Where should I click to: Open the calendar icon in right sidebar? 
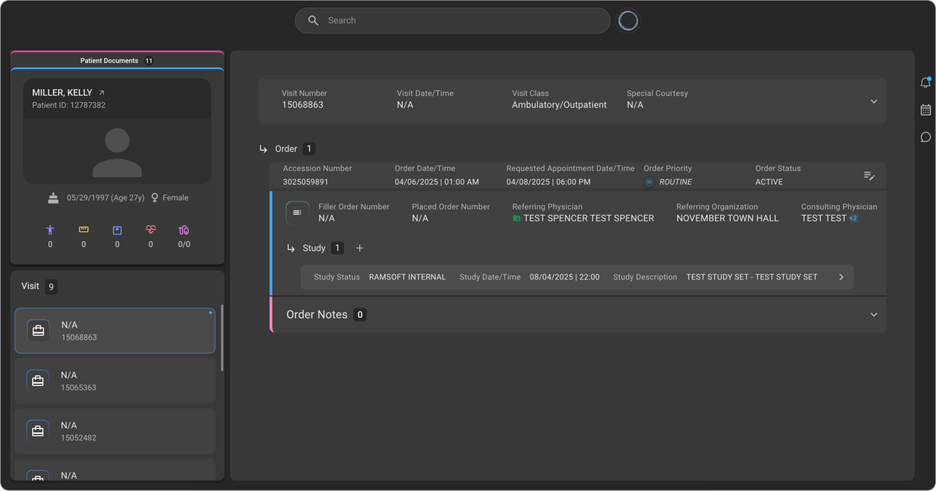(925, 110)
